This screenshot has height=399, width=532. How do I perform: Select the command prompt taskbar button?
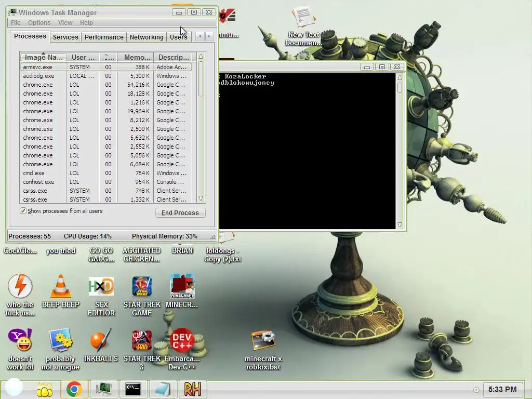click(x=132, y=389)
